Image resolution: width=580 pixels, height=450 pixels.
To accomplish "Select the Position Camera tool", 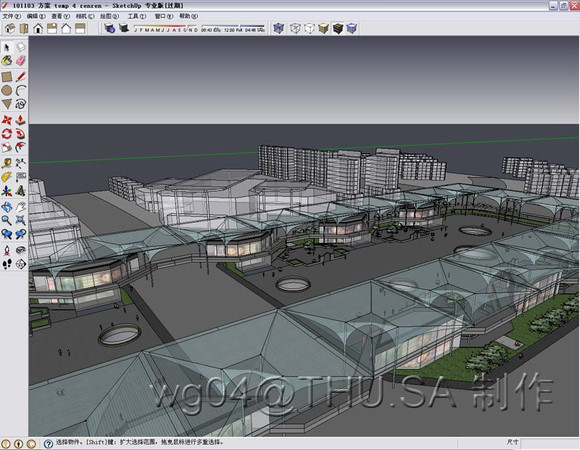I will click(x=6, y=250).
